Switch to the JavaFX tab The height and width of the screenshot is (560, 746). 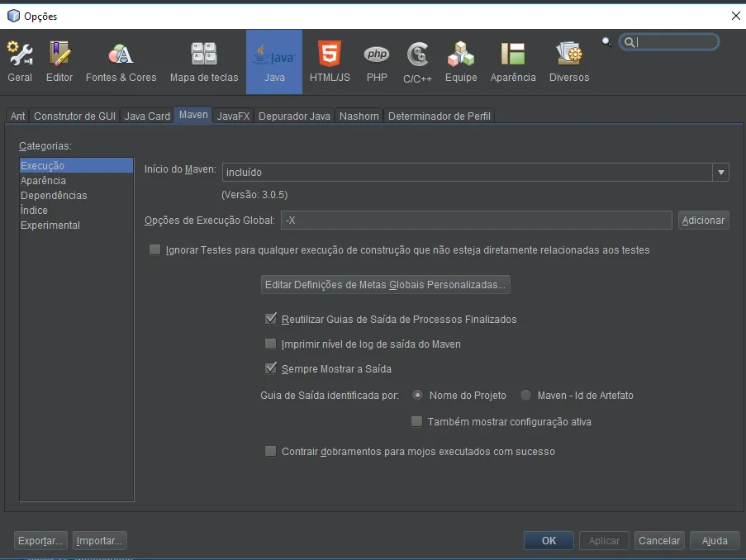[233, 116]
